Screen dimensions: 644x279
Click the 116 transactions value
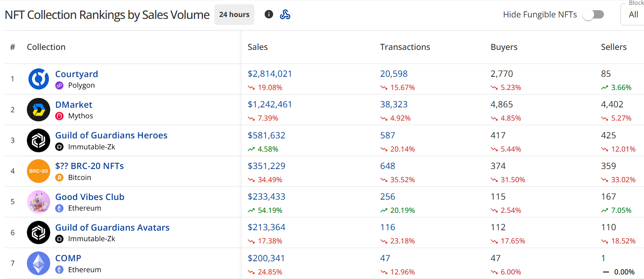pyautogui.click(x=388, y=227)
